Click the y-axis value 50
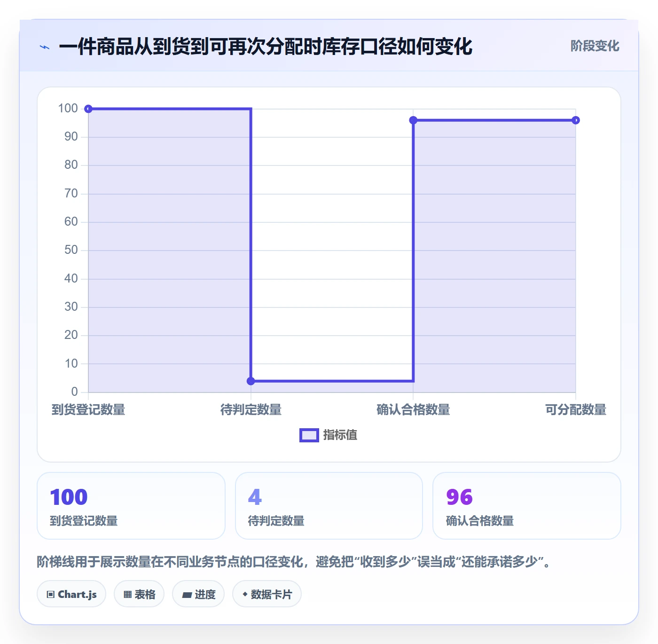 click(x=71, y=250)
